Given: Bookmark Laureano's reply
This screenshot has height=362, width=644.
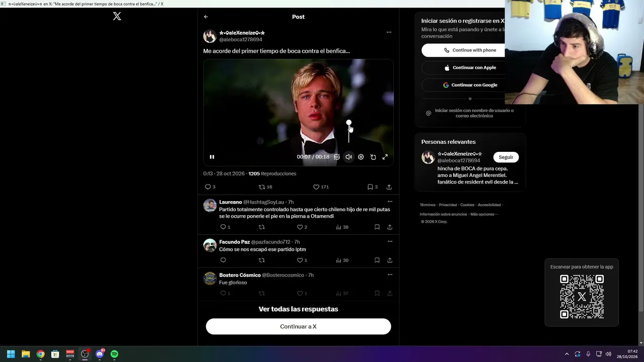Looking at the screenshot, I should point(377,227).
